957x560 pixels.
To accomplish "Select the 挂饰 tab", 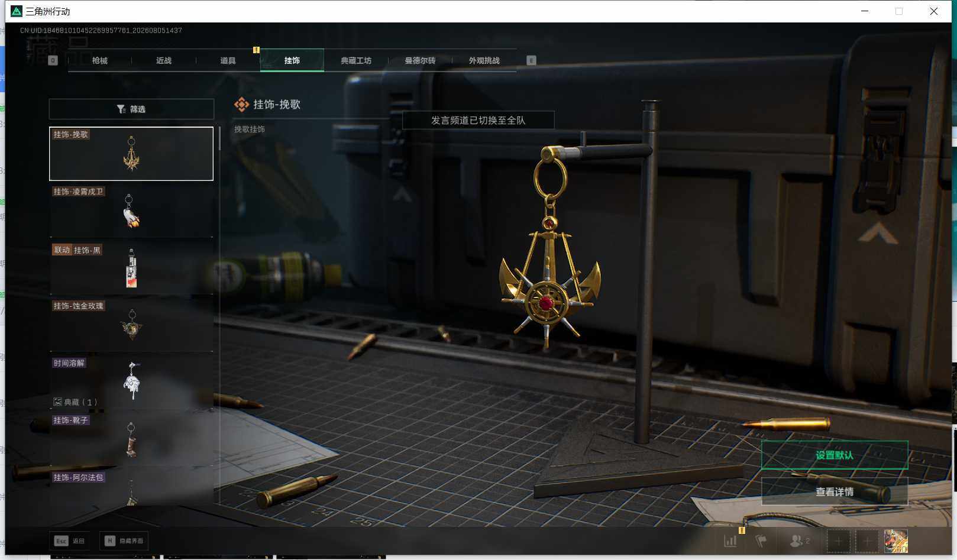I will click(x=292, y=60).
